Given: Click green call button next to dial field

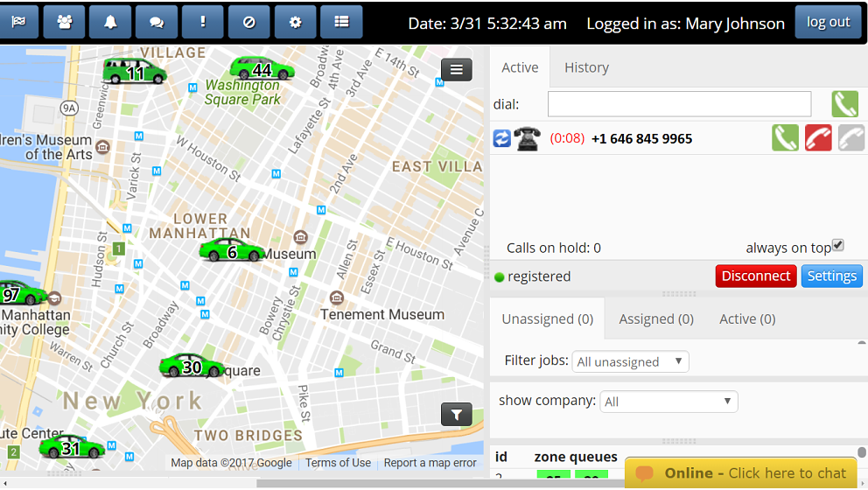Looking at the screenshot, I should 844,104.
